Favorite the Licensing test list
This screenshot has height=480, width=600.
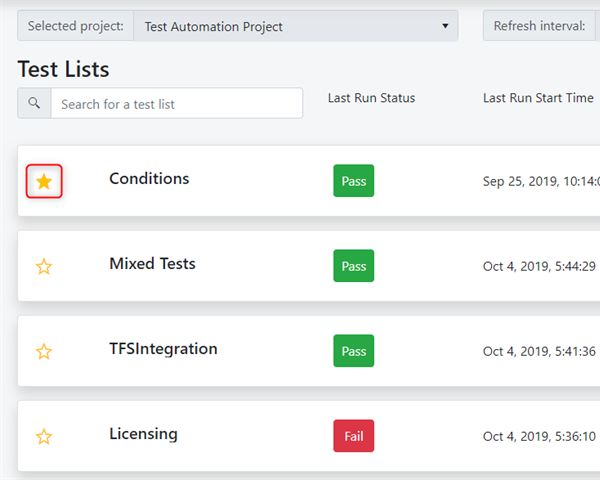point(44,436)
